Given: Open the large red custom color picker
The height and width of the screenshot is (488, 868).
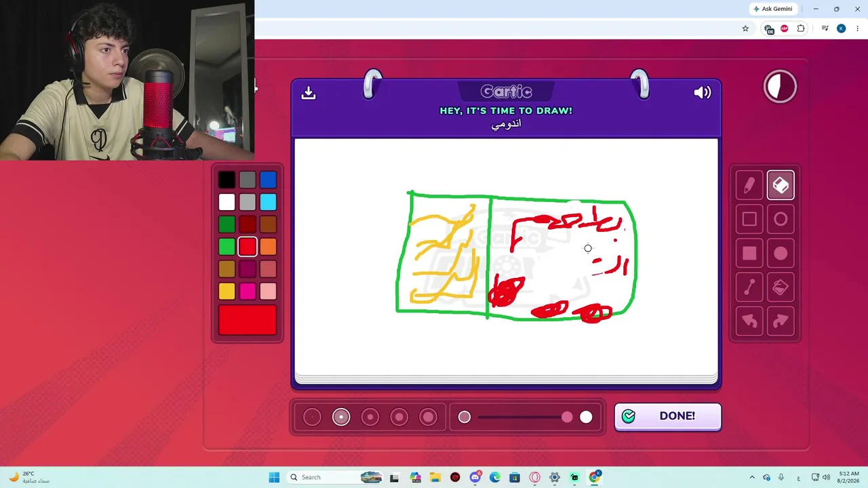Looking at the screenshot, I should point(248,321).
